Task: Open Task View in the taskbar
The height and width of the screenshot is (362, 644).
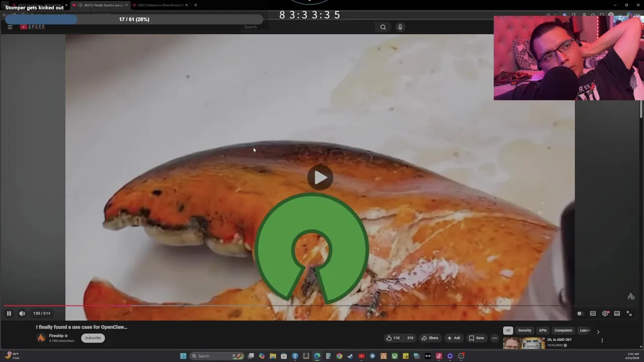Action: pyautogui.click(x=251, y=356)
